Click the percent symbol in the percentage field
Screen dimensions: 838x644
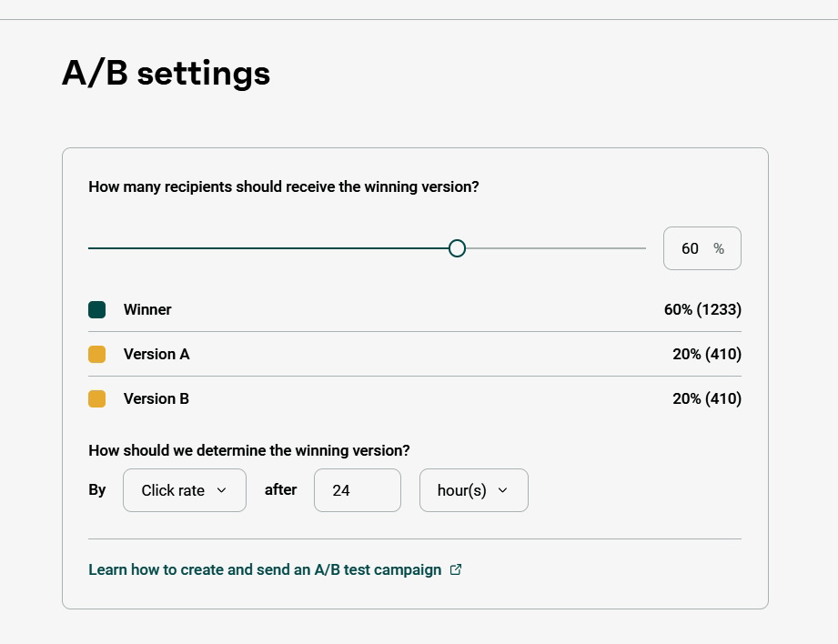click(x=719, y=248)
